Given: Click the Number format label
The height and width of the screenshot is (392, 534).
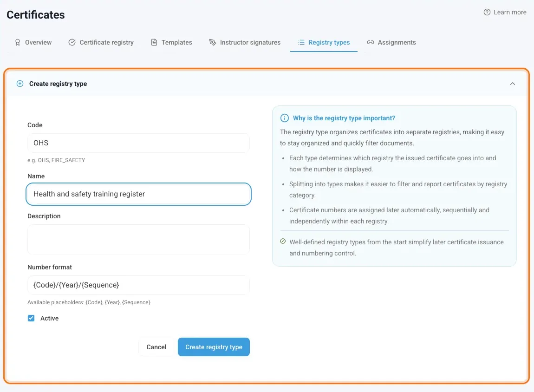Looking at the screenshot, I should 50,267.
